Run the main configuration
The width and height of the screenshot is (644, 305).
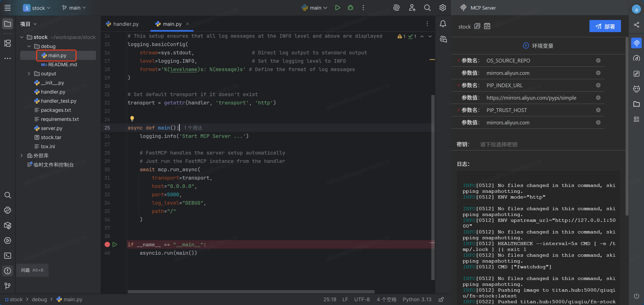pos(338,8)
